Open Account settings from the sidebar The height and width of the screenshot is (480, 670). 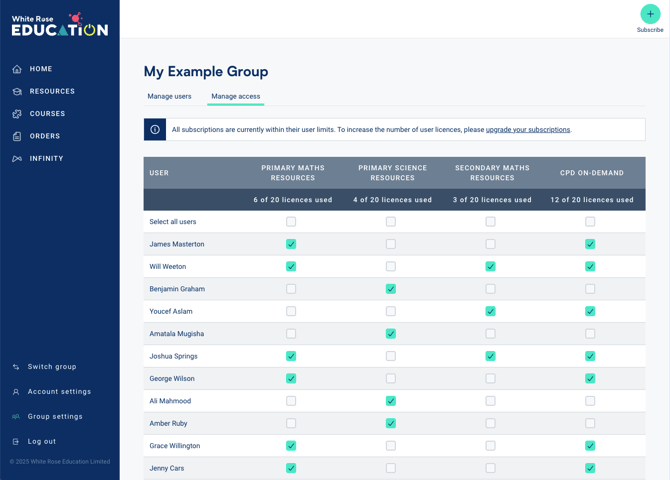[x=59, y=392]
